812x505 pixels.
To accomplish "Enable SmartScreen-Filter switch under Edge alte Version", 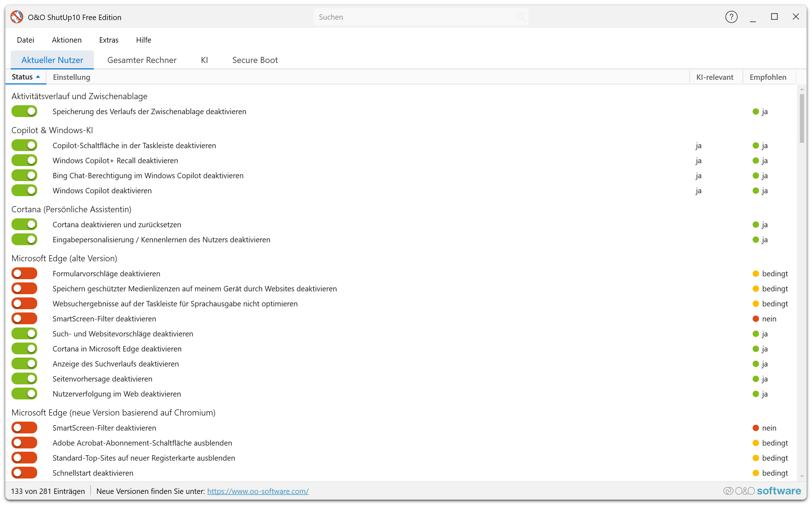I will click(x=24, y=319).
